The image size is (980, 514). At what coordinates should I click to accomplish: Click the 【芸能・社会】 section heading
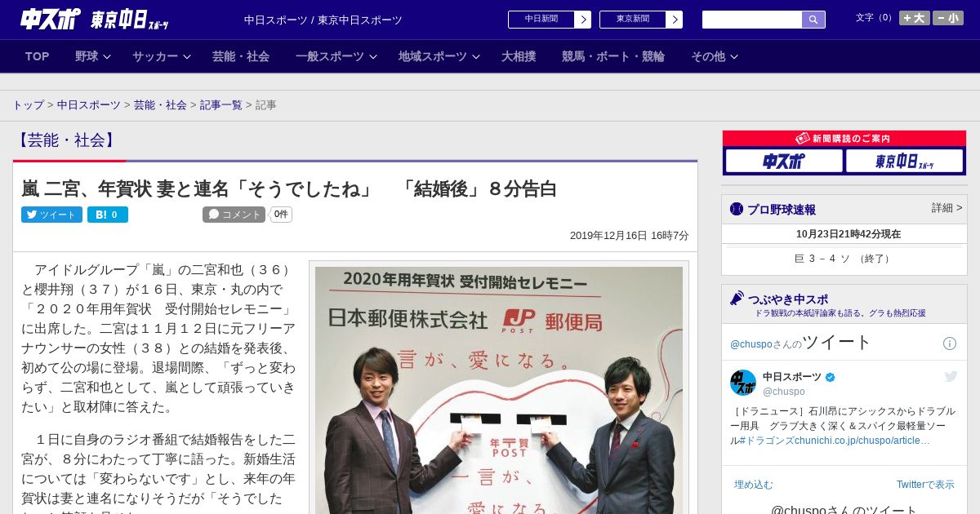[65, 140]
